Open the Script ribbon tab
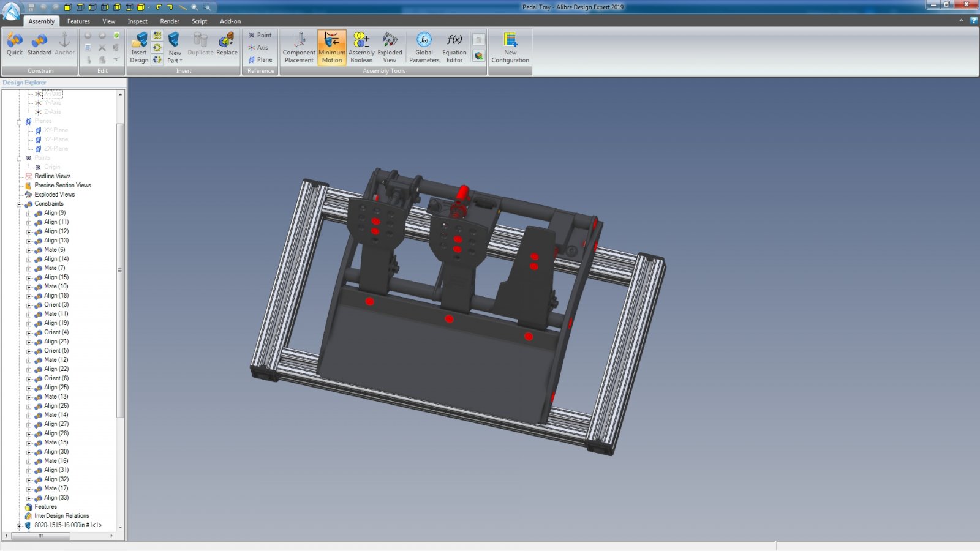Screen dimensions: 980x551 (200, 21)
